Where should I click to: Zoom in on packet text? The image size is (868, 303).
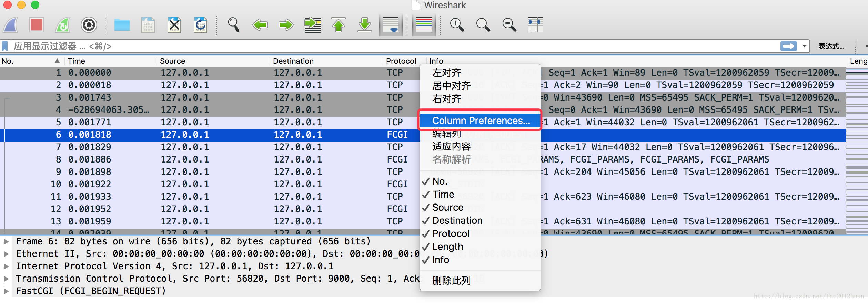(457, 25)
